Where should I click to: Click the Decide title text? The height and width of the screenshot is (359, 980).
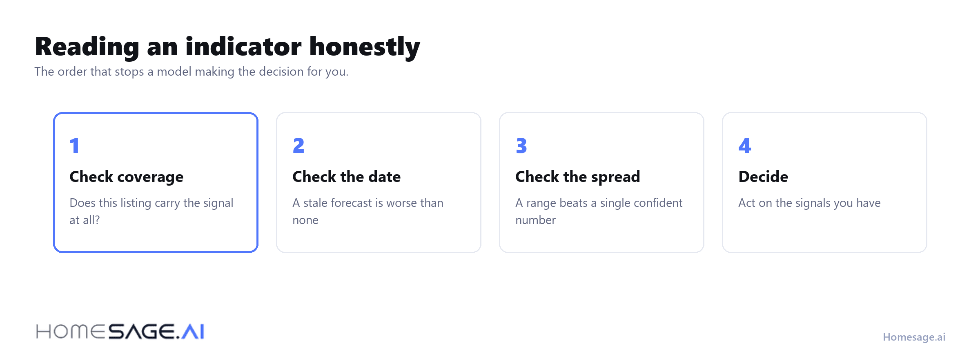point(763,177)
